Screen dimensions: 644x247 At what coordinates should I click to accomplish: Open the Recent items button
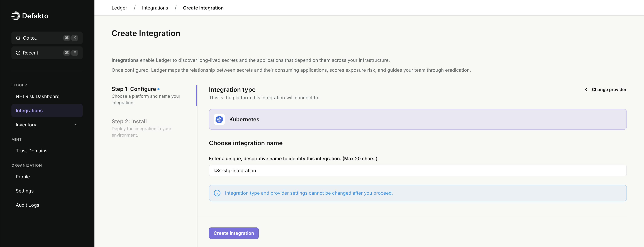tap(47, 53)
